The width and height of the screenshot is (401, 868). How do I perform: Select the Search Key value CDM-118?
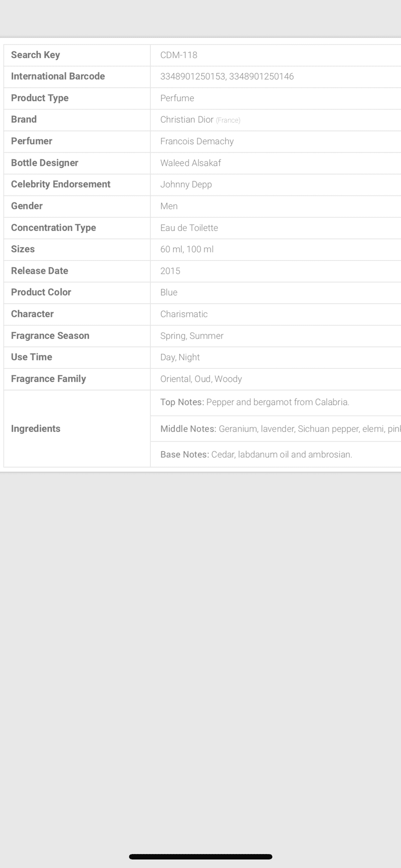coord(178,55)
